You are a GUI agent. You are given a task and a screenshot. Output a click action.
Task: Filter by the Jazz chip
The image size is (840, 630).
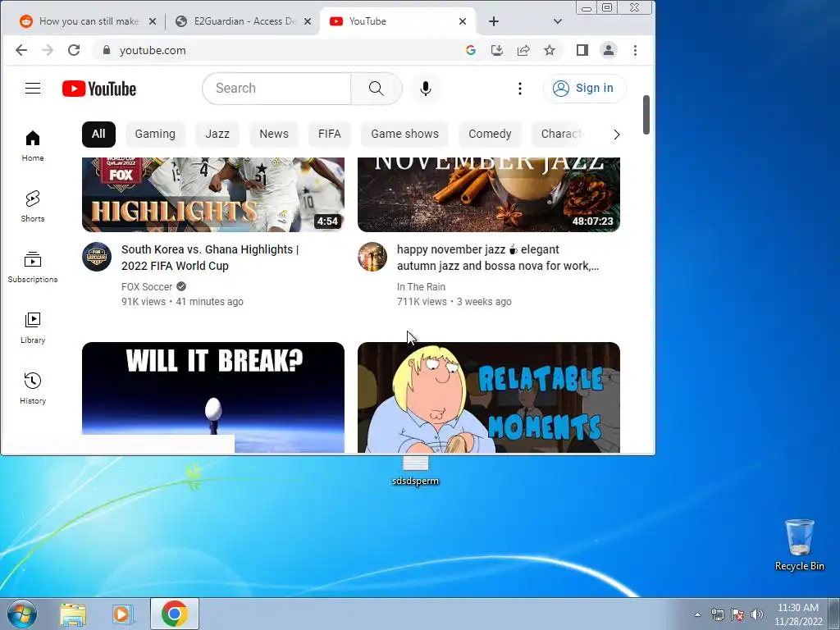coord(217,134)
